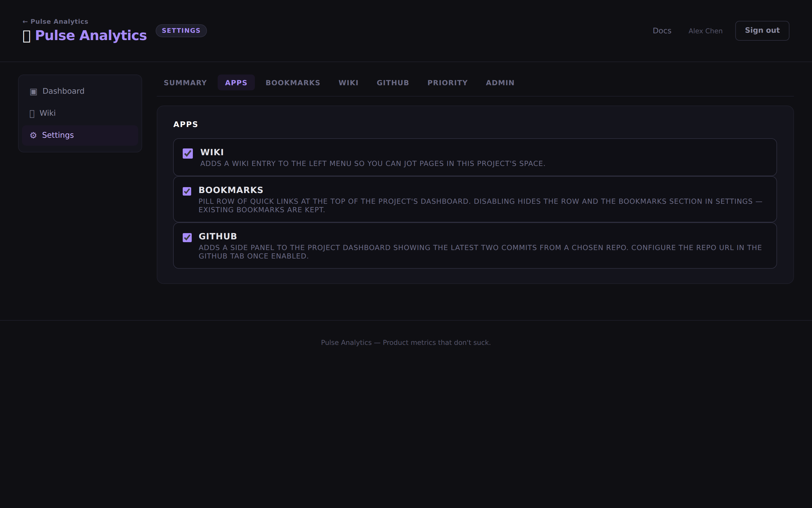Click the Wiki page icon in sidebar
Image resolution: width=812 pixels, height=508 pixels.
point(32,114)
